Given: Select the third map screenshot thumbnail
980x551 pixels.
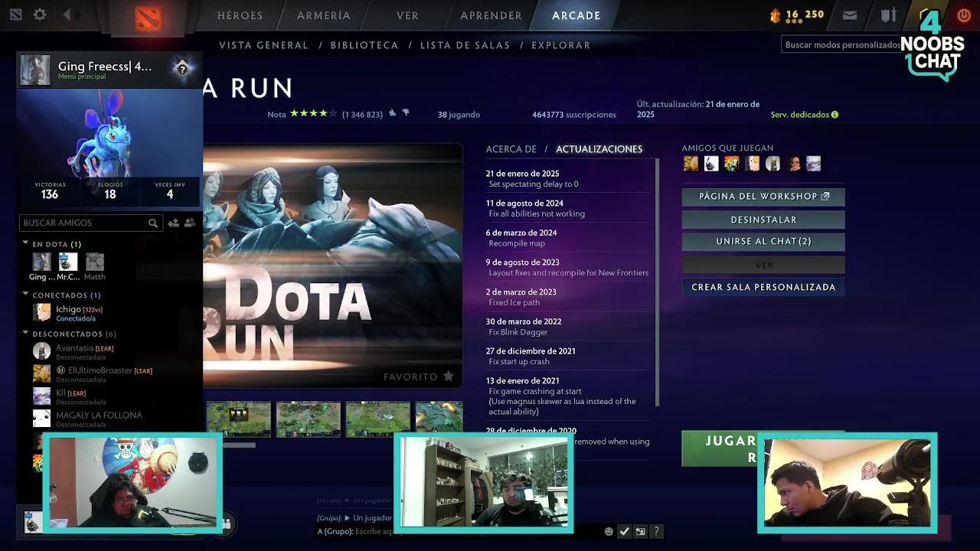Looking at the screenshot, I should (x=377, y=419).
